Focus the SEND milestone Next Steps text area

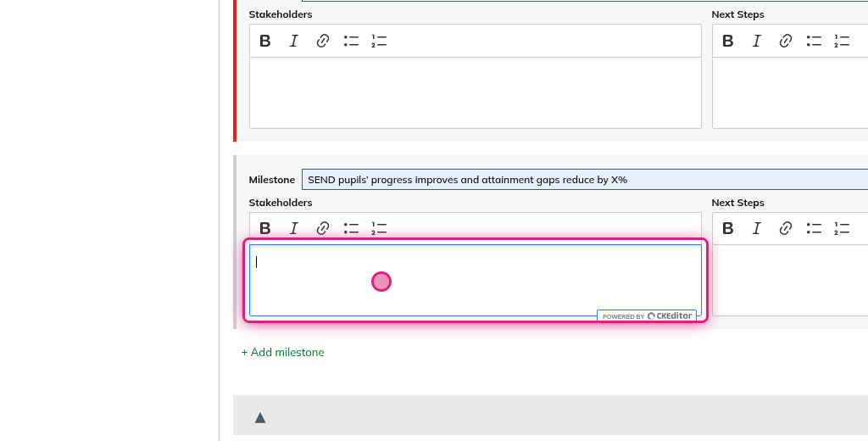coord(790,281)
